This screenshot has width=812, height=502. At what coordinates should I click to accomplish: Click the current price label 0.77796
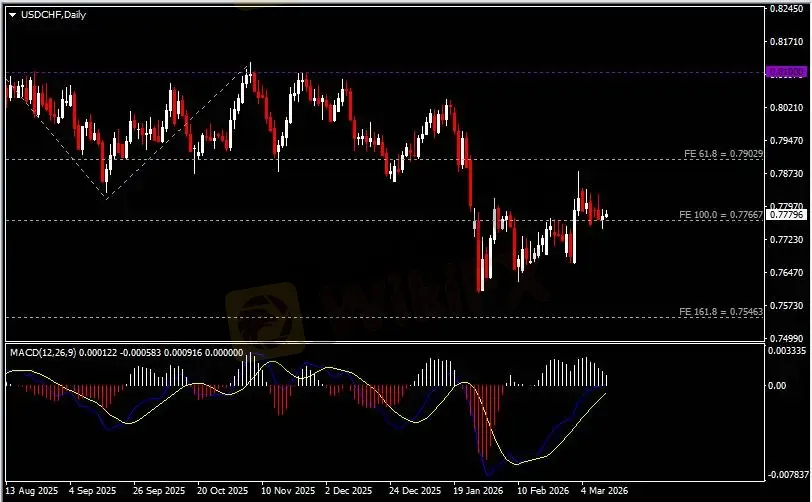(x=786, y=214)
